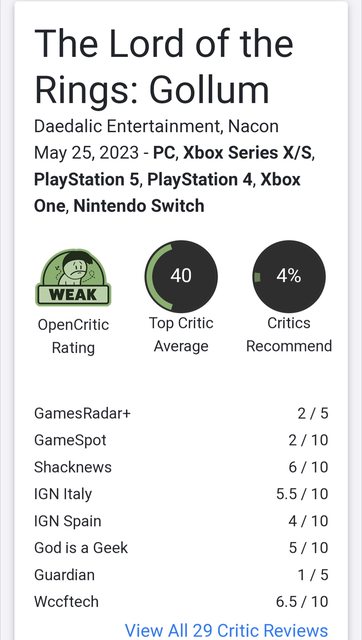
Task: Open the GamesRadar+ review entry
Action: (181, 413)
